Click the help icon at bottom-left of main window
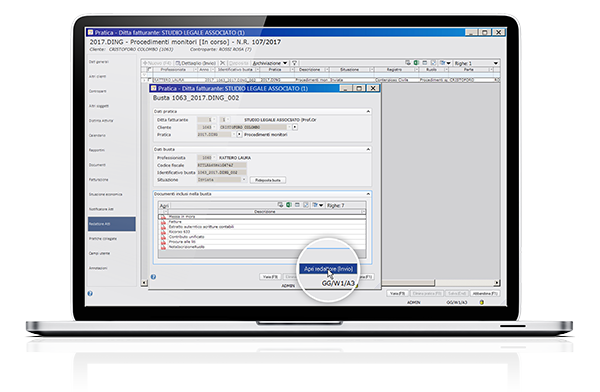Screen dimensions: 600x392 (90, 293)
